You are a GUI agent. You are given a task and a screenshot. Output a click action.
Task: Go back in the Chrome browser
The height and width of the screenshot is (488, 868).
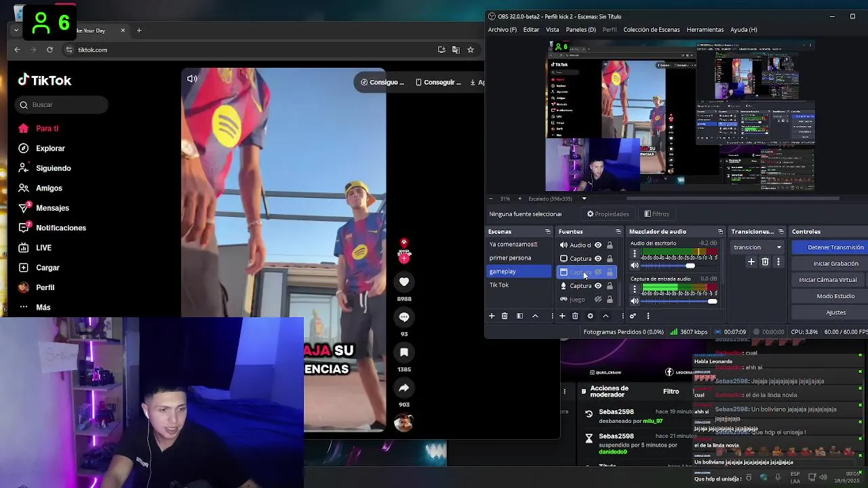[x=18, y=49]
